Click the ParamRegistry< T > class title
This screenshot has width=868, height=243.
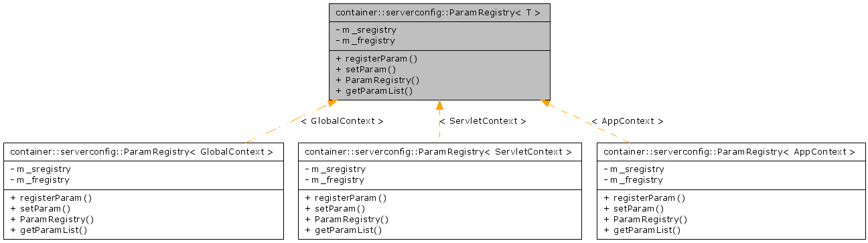438,13
